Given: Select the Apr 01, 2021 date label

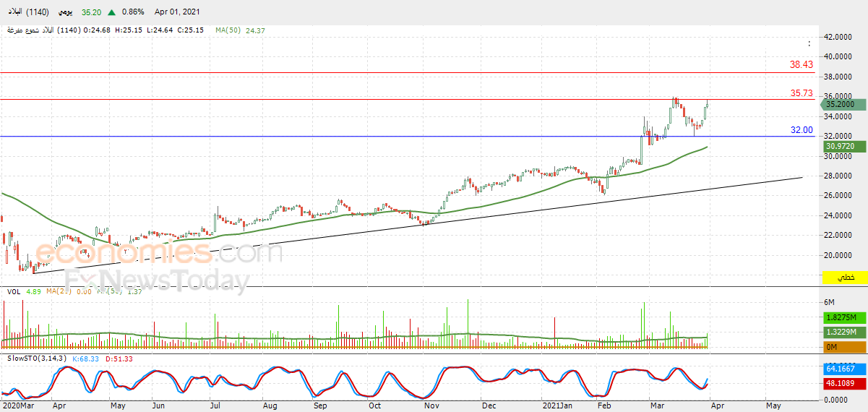Looking at the screenshot, I should (x=178, y=12).
